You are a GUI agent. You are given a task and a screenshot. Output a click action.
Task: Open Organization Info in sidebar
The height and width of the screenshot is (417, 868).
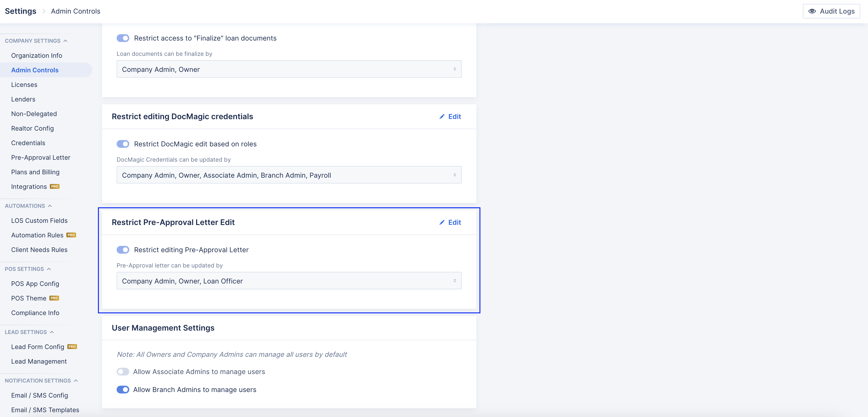(36, 56)
